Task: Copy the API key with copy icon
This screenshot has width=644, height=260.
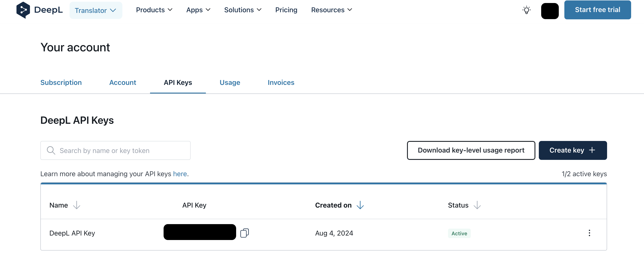Action: 244,233
